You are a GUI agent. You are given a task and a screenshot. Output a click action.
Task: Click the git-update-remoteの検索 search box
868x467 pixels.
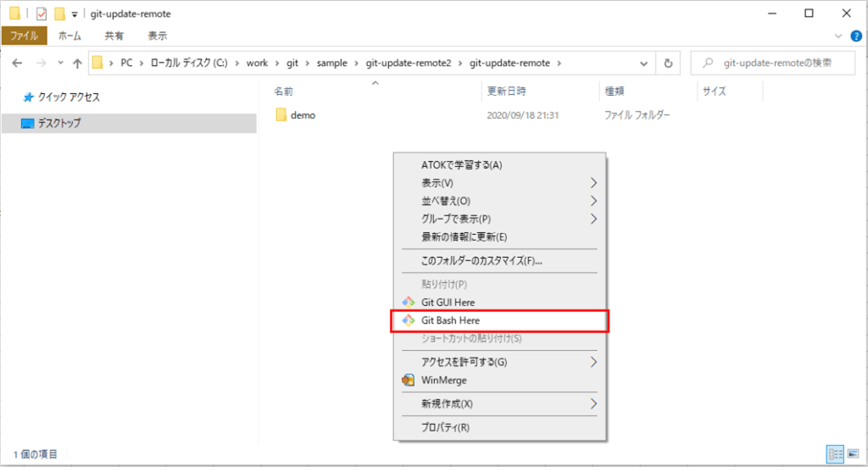click(776, 63)
